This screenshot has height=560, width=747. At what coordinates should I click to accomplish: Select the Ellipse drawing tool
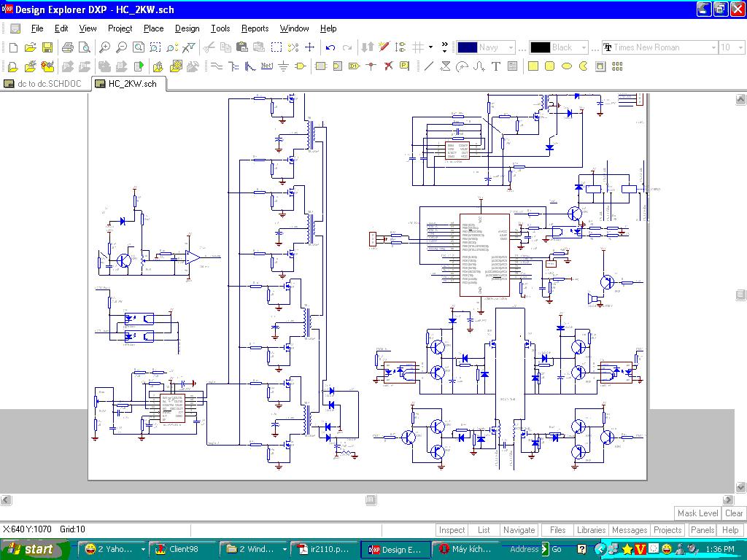[567, 66]
